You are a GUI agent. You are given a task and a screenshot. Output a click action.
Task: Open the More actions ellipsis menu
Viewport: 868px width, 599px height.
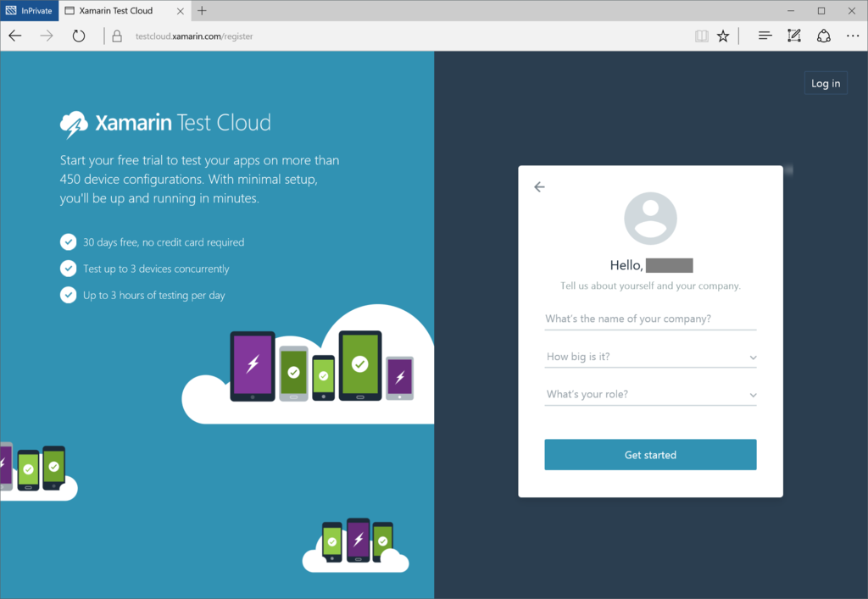click(x=853, y=36)
